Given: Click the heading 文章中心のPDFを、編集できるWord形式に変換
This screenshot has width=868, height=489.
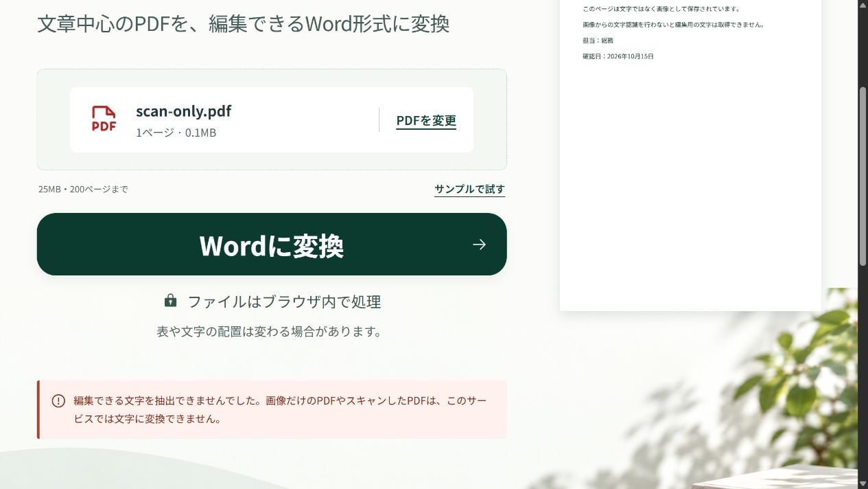Looking at the screenshot, I should 244,23.
